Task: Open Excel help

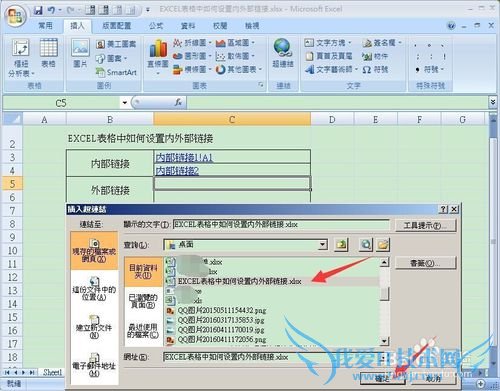Action: coord(451,26)
